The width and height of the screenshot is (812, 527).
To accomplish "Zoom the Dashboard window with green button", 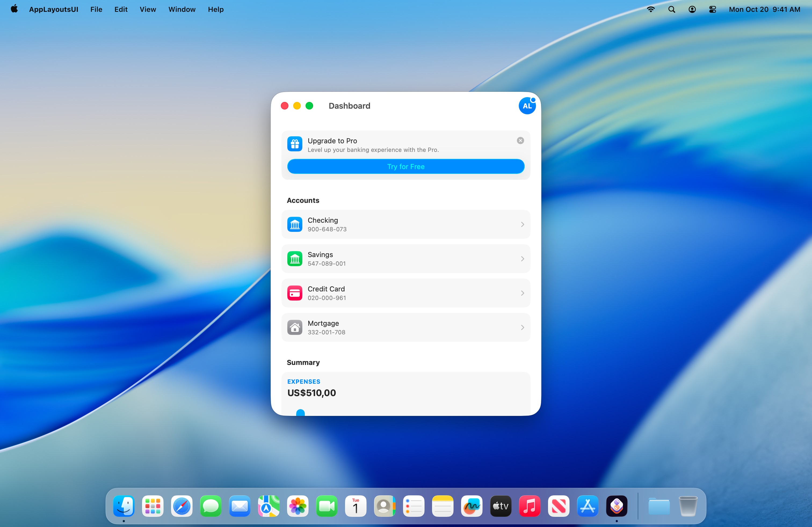I will (309, 106).
